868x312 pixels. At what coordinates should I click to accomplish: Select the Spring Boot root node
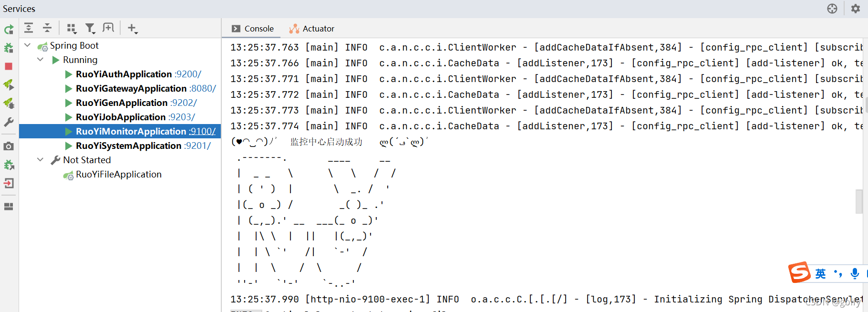coord(74,45)
